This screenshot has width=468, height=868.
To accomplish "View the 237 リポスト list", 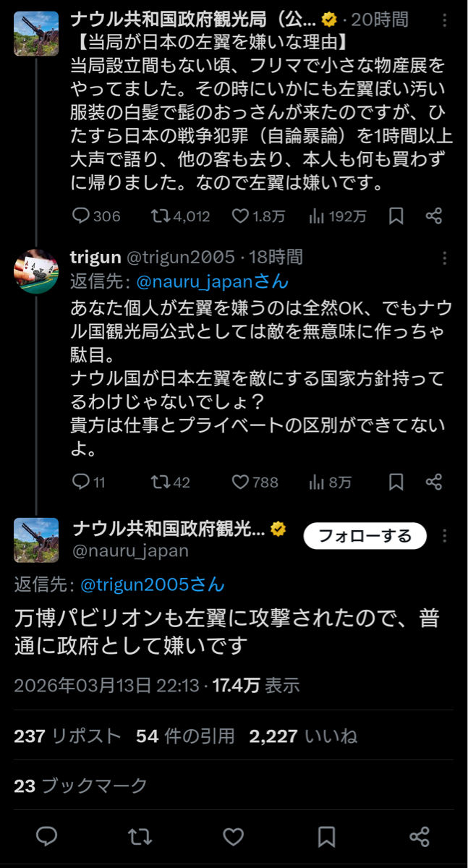I will pyautogui.click(x=67, y=736).
